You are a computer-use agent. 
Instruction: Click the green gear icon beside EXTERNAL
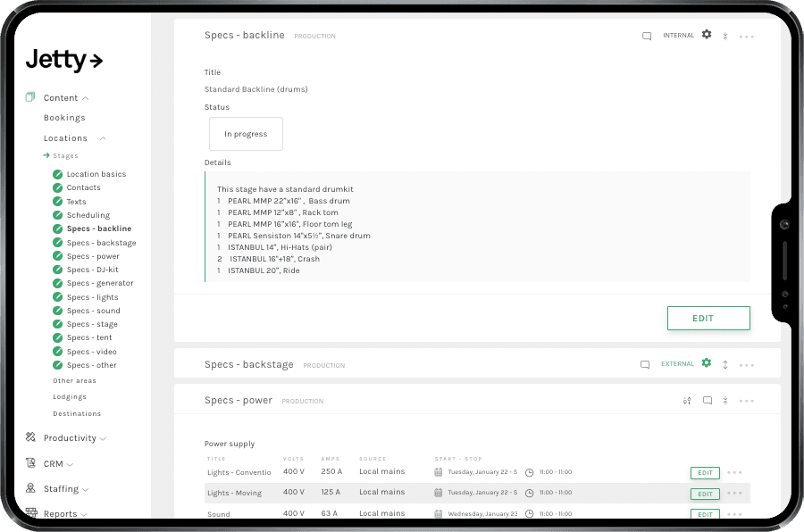click(x=707, y=363)
